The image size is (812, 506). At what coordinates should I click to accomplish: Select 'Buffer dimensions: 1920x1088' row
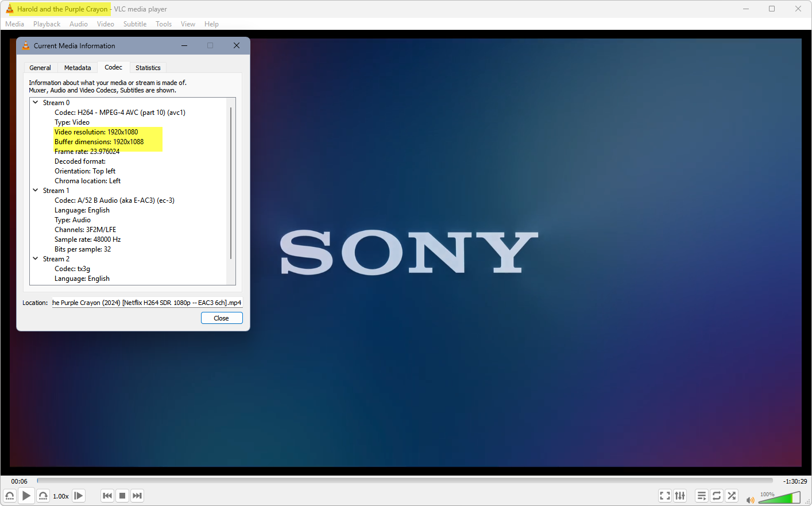click(99, 142)
